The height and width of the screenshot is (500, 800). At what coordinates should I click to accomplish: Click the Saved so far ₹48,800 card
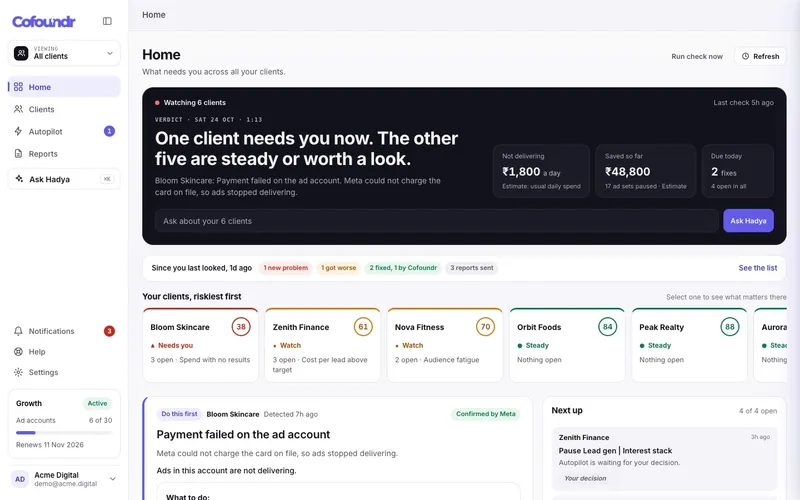[x=645, y=171]
